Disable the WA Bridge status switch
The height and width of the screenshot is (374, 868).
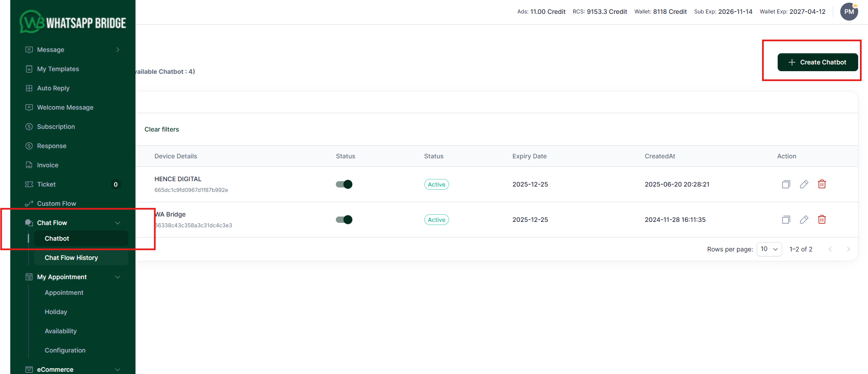(344, 220)
